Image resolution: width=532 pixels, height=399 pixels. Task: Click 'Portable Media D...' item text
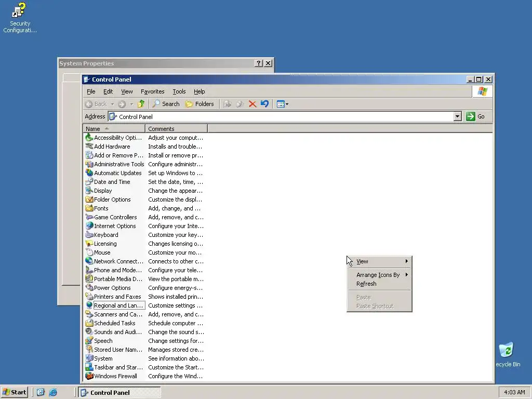(x=118, y=279)
